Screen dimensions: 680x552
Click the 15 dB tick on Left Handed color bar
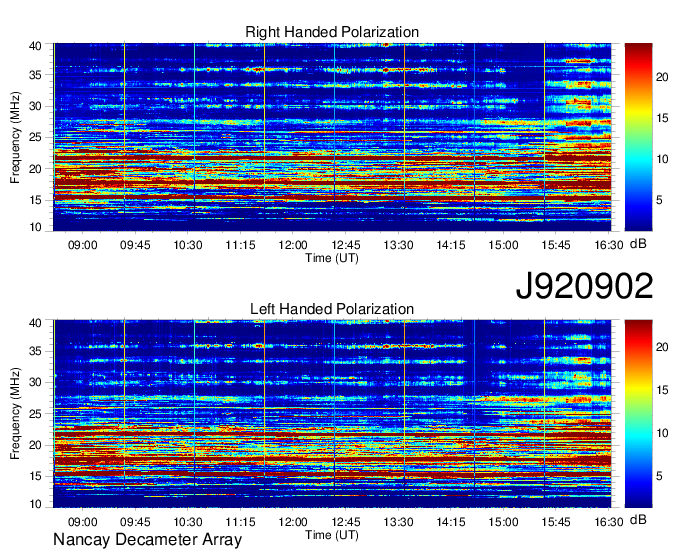[662, 390]
